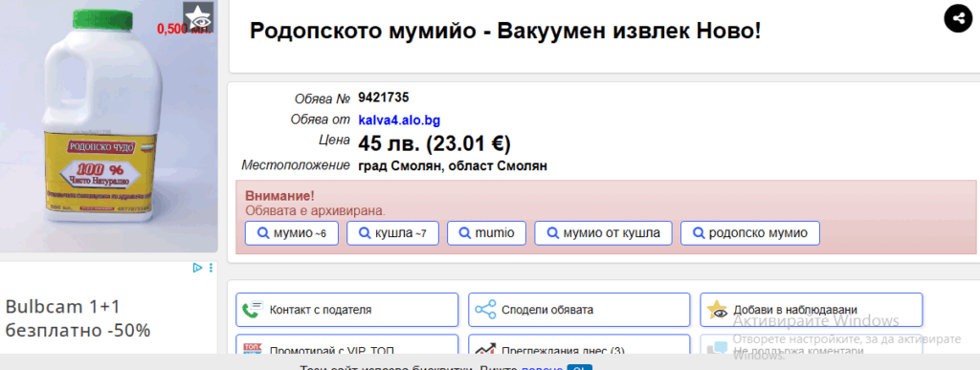Image resolution: width=980 pixels, height=370 pixels.
Task: Click the phone icon for seller contact
Action: coord(253,310)
